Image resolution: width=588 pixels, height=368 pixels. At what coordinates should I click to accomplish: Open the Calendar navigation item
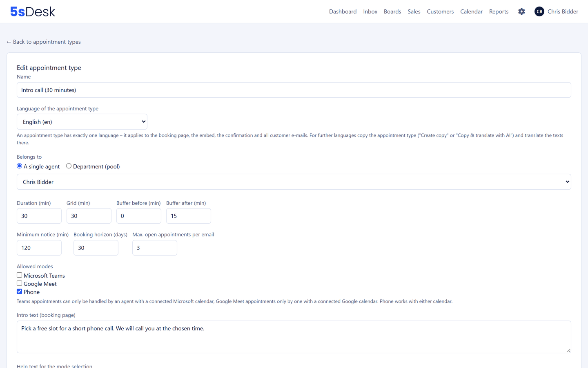(x=471, y=11)
